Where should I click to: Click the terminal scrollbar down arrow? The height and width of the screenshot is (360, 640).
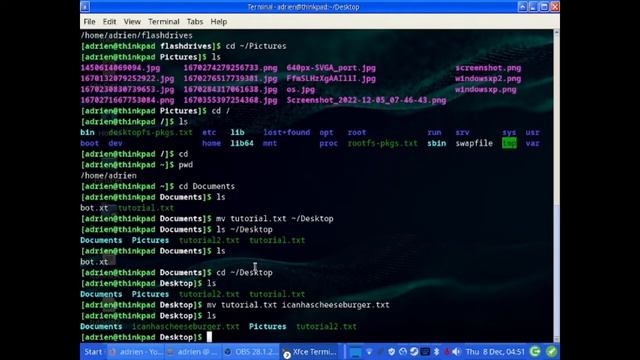556,338
